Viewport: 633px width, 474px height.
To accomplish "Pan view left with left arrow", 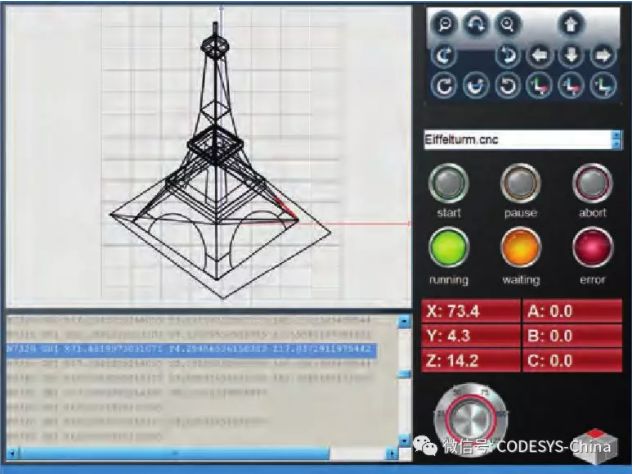I will 541,55.
